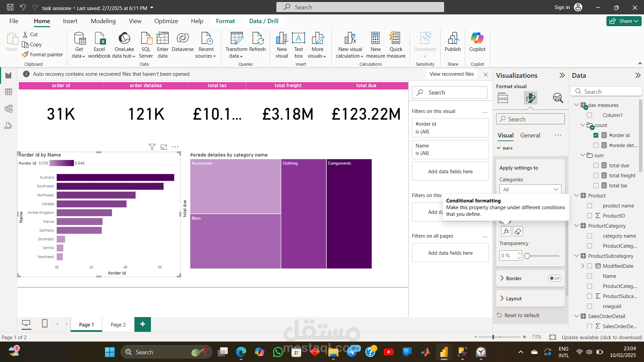Open Build visual pane icon
Screen dimensions: 644x362
tap(502, 98)
